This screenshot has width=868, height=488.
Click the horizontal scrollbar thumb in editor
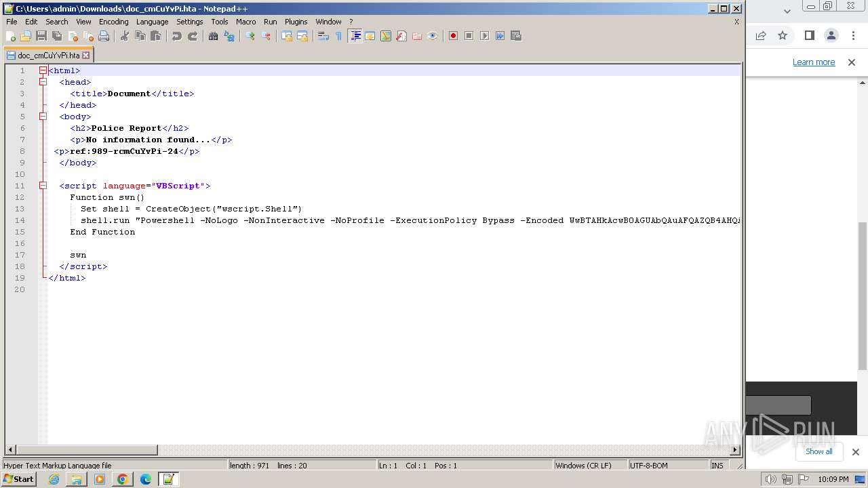pyautogui.click(x=87, y=450)
